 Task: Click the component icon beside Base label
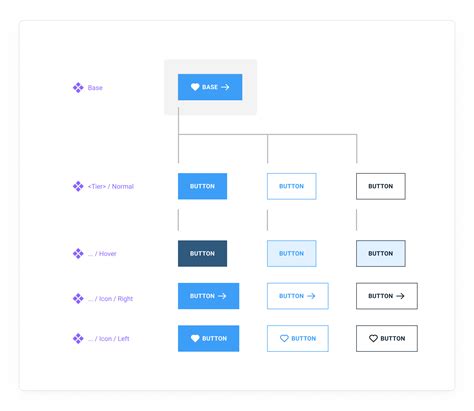78,88
